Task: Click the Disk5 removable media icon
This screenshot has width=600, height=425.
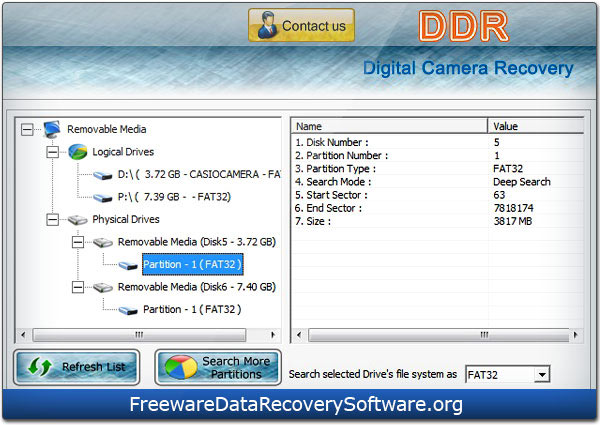Action: 103,242
